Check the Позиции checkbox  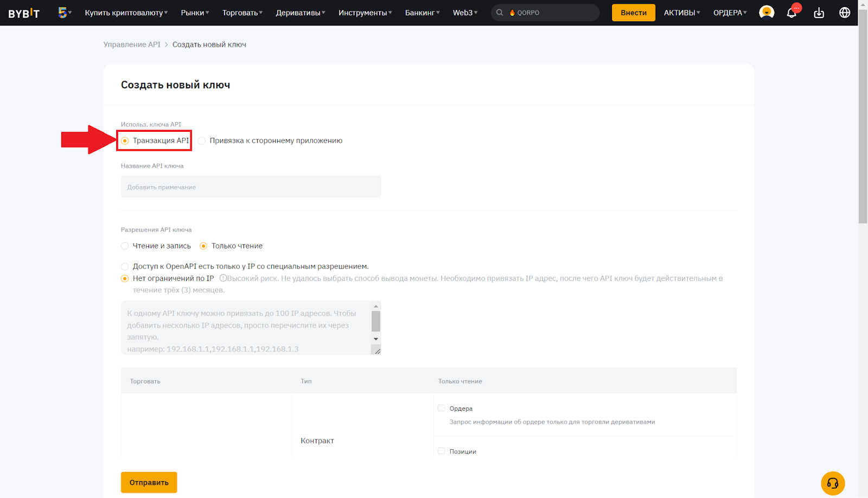pos(442,451)
